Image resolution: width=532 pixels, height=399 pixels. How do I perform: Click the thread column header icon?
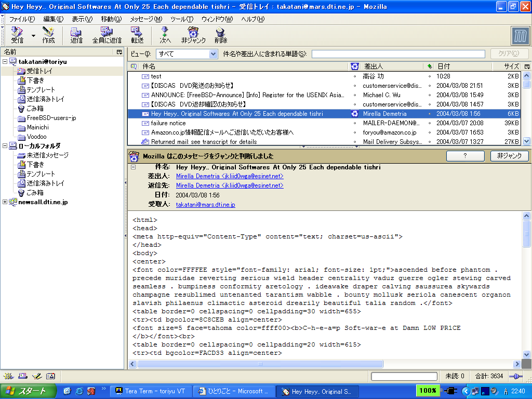134,66
